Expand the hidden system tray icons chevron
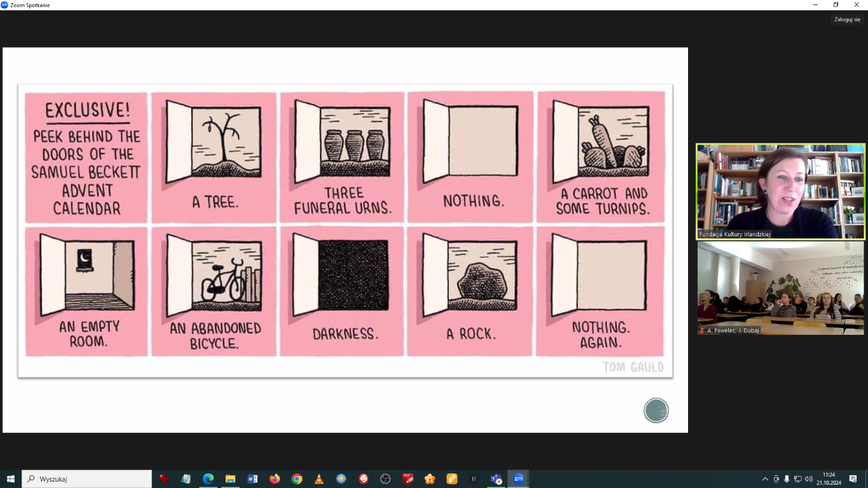868x488 pixels. 765,478
